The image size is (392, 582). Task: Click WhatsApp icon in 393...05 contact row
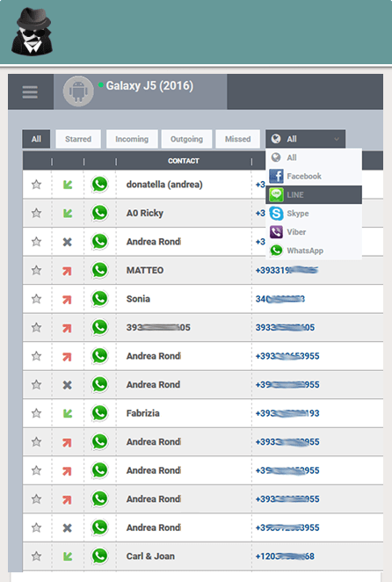(x=100, y=327)
